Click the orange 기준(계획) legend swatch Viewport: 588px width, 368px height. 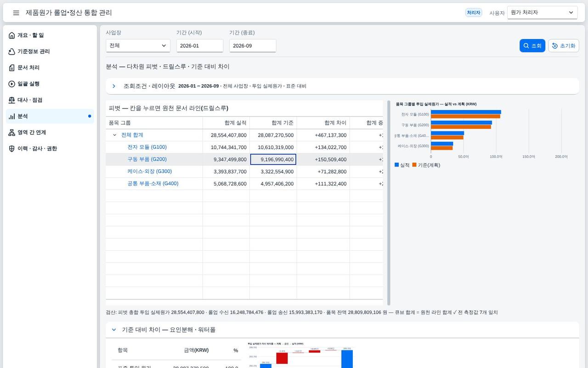(414, 165)
